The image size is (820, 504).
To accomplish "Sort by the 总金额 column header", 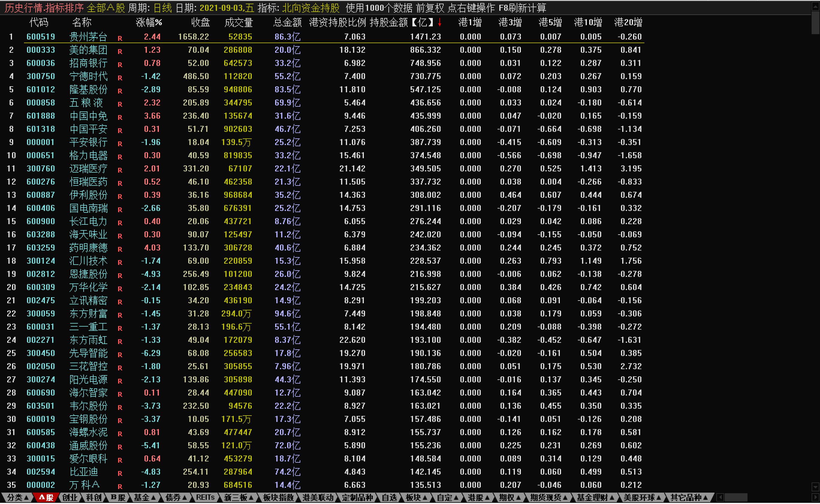I will pos(287,22).
